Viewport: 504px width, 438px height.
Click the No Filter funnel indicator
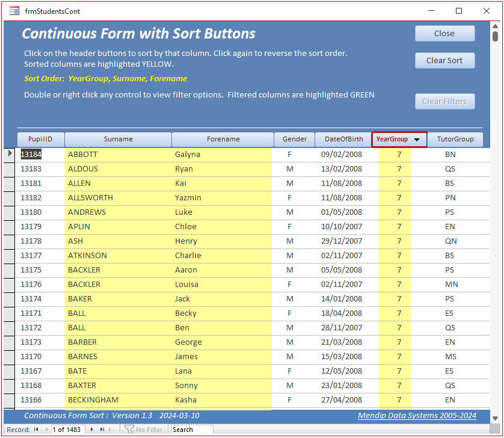144,430
